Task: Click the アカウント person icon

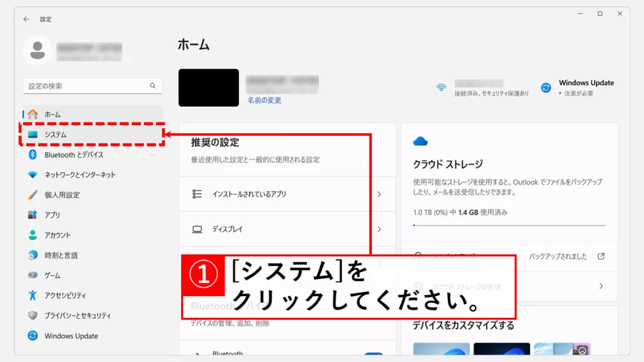Action: 33,235
